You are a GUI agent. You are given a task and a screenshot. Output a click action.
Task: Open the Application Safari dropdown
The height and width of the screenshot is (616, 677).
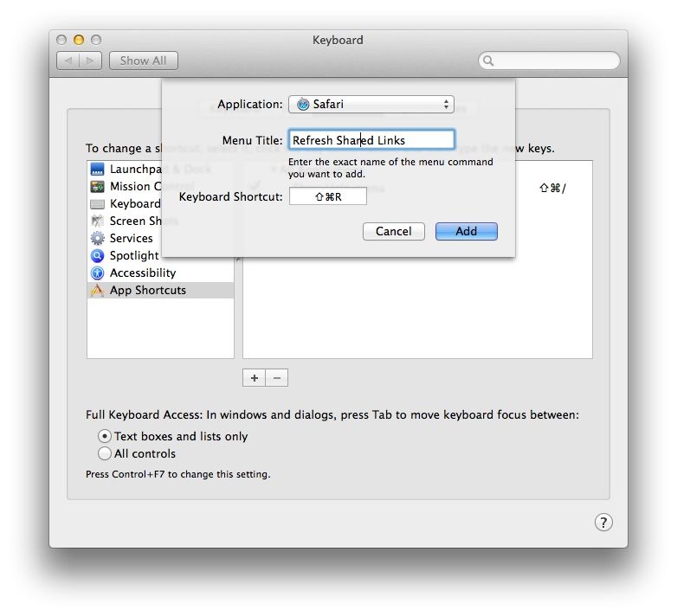(x=371, y=105)
